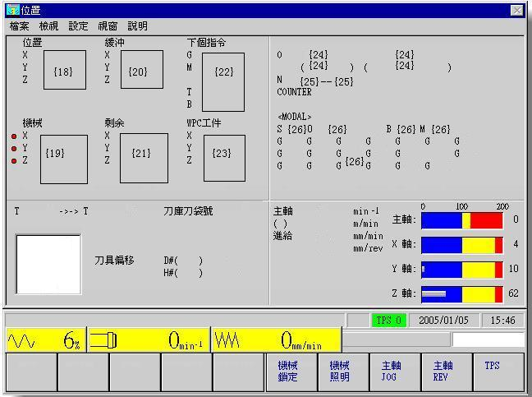Click the spindle speed icon
Screen dimensions: 532x397
coord(101,340)
